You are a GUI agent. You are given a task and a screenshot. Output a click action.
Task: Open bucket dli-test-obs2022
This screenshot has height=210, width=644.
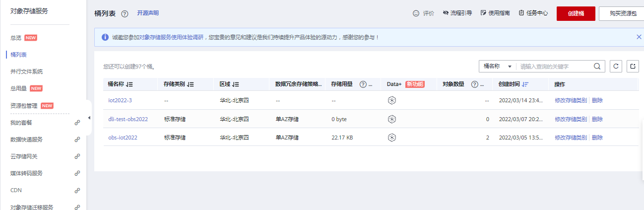(x=128, y=119)
